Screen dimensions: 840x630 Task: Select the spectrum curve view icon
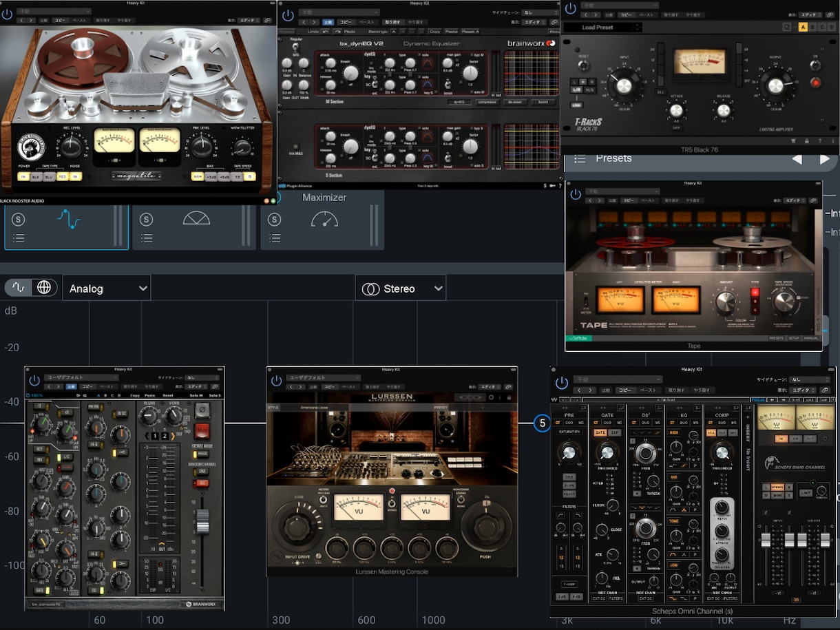click(x=19, y=288)
